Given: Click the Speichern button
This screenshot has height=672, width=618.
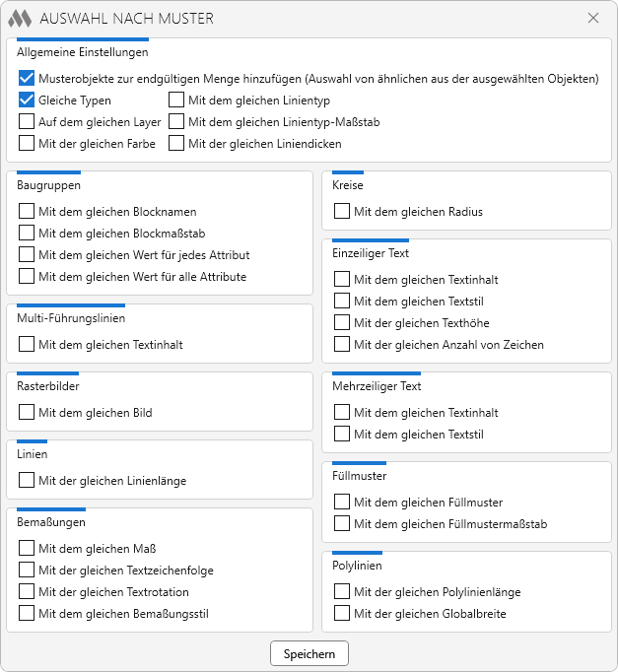Looking at the screenshot, I should point(309,653).
